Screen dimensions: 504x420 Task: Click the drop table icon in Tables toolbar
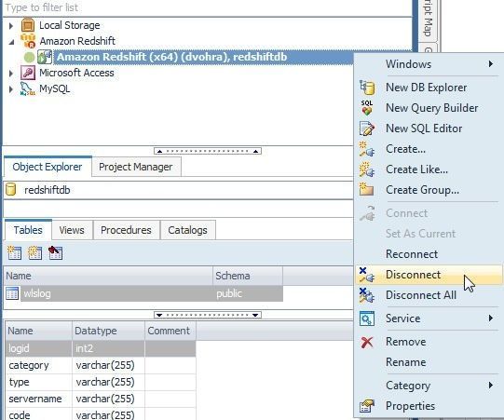click(x=55, y=253)
